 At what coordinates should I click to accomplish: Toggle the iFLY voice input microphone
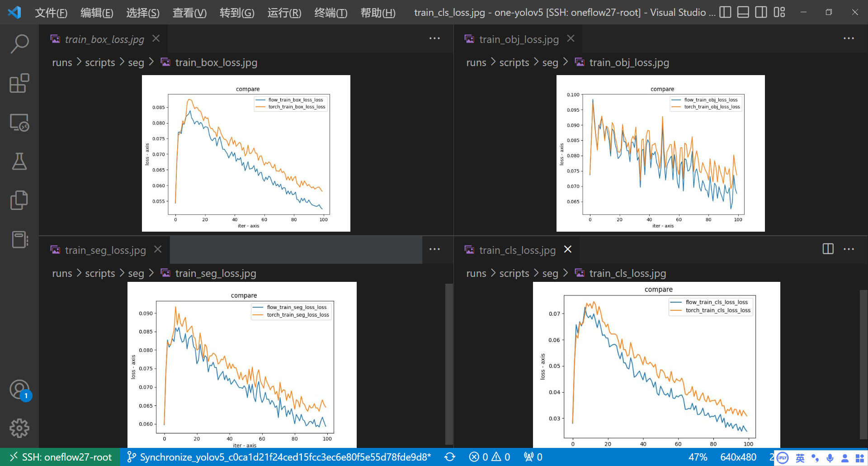coord(830,457)
